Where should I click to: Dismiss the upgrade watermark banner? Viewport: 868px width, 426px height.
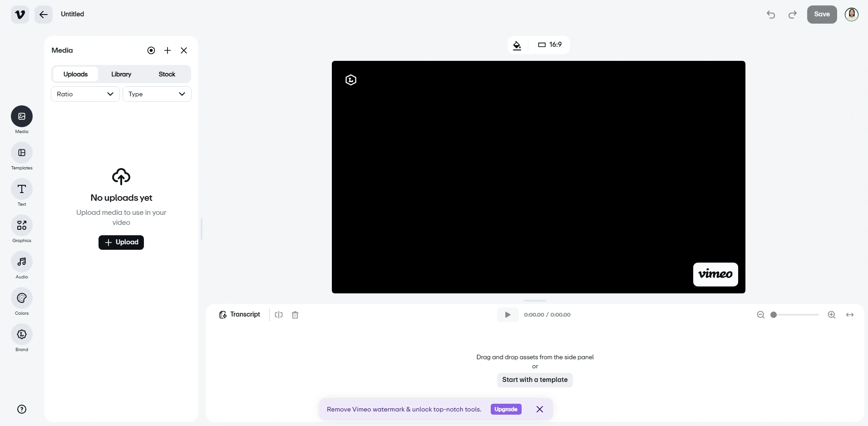coord(540,409)
